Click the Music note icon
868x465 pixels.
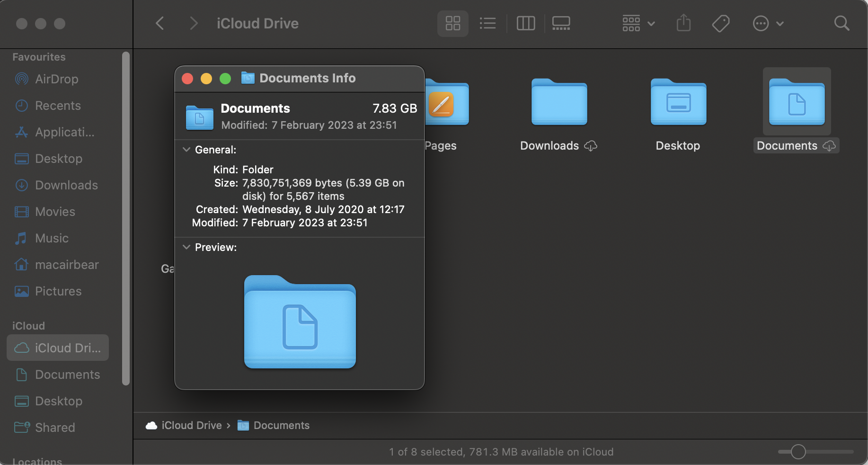coord(21,238)
